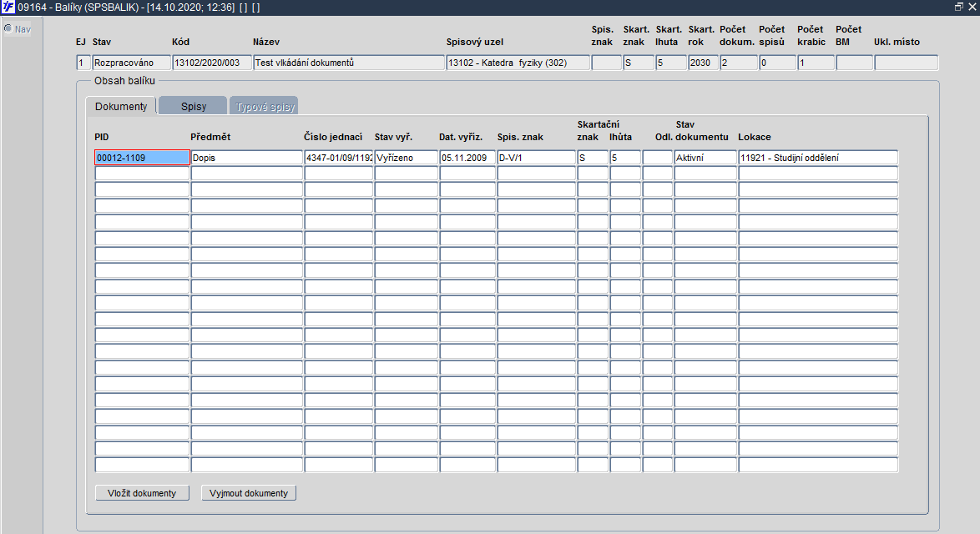This screenshot has width=980, height=534.
Task: Click the Skart. rok field 2030
Action: [x=703, y=63]
